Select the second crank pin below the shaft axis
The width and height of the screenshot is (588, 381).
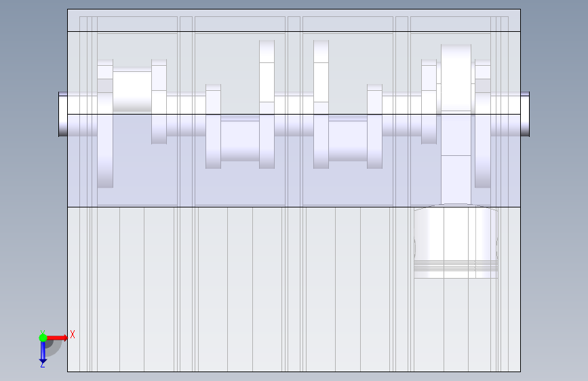click(x=240, y=138)
